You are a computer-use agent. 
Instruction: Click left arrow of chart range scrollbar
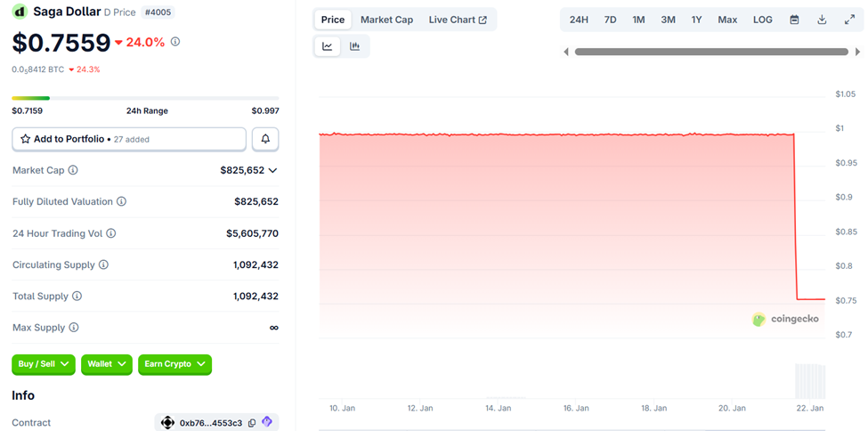[565, 52]
